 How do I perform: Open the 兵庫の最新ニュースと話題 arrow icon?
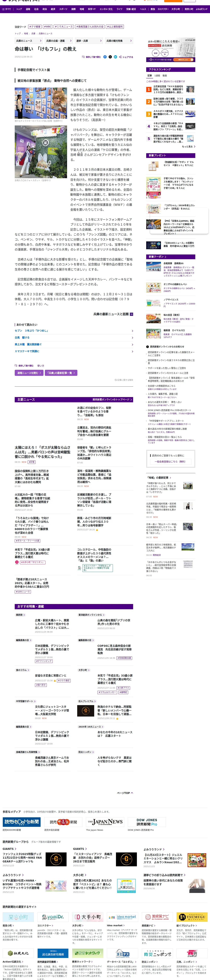131,314
